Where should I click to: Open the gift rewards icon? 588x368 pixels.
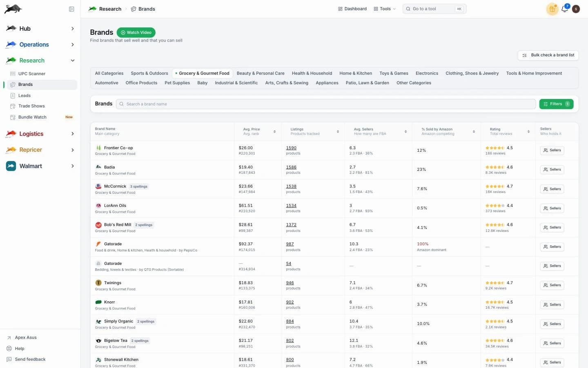552,9
